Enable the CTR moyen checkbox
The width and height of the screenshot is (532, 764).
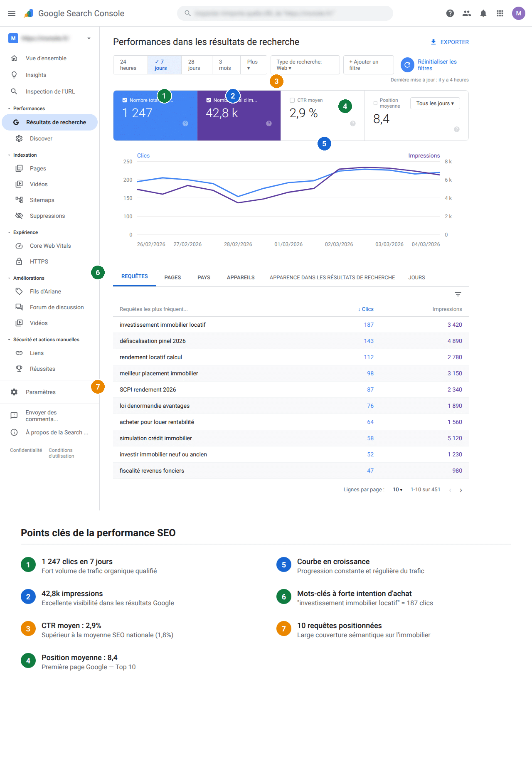coord(292,100)
